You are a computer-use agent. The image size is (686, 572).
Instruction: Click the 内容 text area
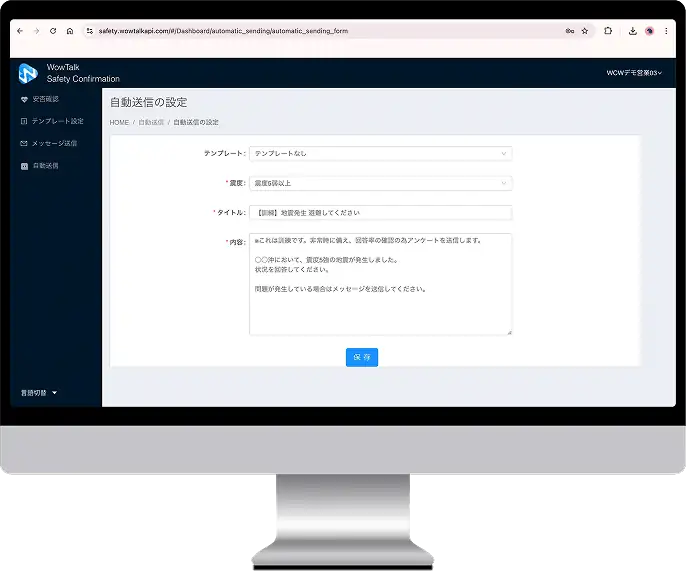(381, 284)
